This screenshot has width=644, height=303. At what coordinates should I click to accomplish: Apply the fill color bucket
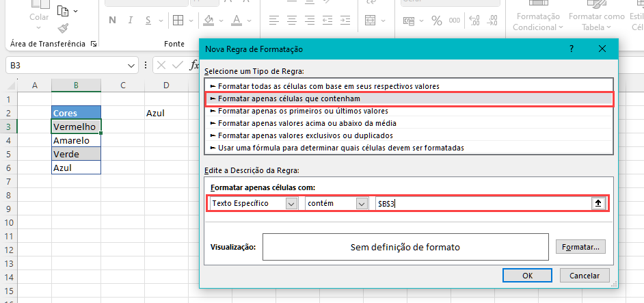click(209, 20)
